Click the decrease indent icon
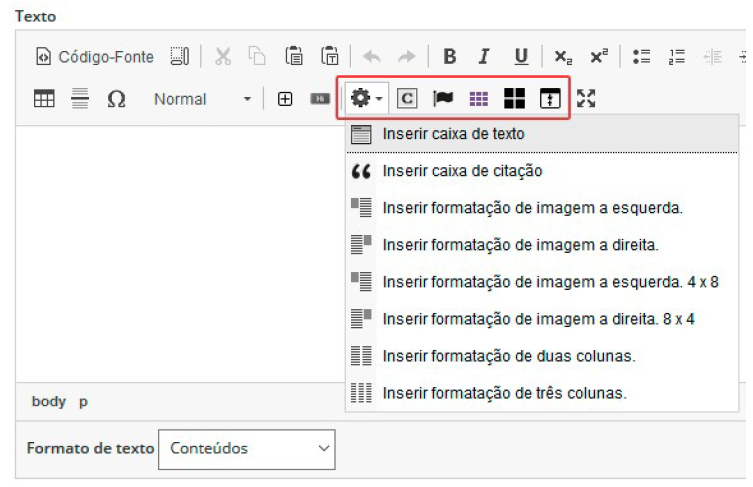 (x=713, y=57)
